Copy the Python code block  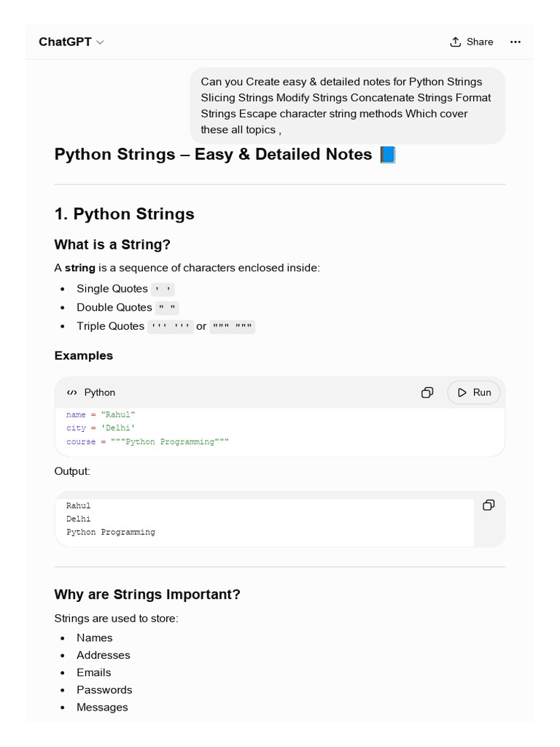pos(427,392)
